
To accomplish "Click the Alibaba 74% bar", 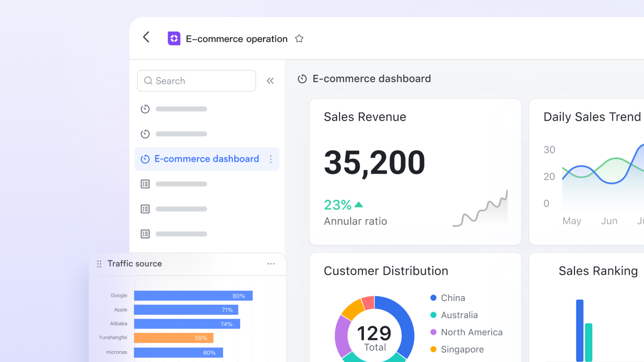I will point(187,324).
